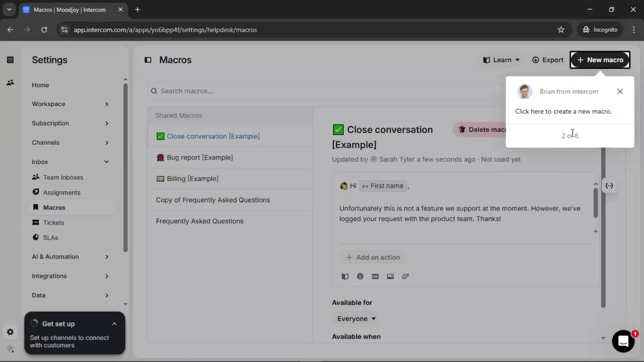View site information icon in address bar
Image resolution: width=644 pixels, height=362 pixels.
64,30
